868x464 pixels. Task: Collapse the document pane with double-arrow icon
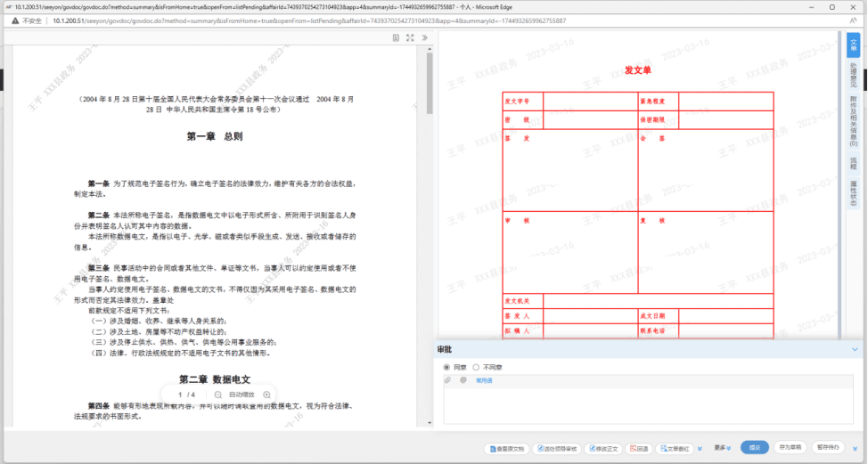(424, 37)
